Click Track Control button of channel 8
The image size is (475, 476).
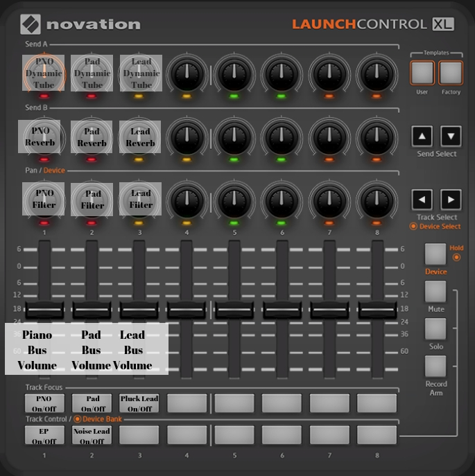(x=377, y=435)
